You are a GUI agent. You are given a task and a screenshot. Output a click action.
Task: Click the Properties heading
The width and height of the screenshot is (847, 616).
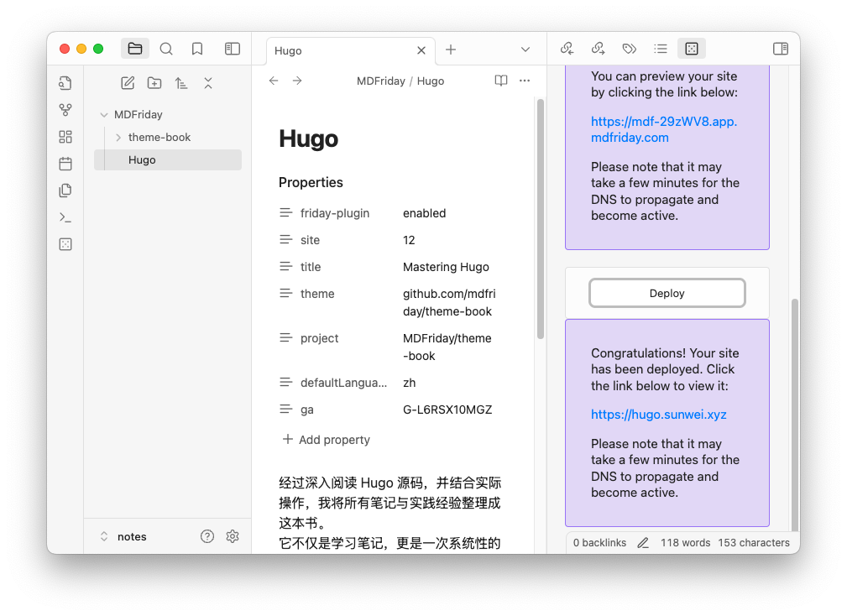click(x=311, y=182)
